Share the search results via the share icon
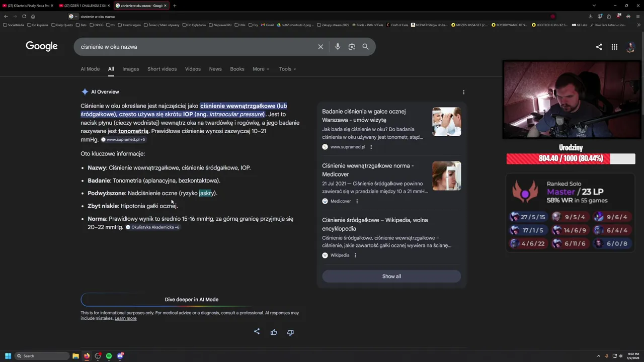The width and height of the screenshot is (644, 362). click(x=599, y=47)
